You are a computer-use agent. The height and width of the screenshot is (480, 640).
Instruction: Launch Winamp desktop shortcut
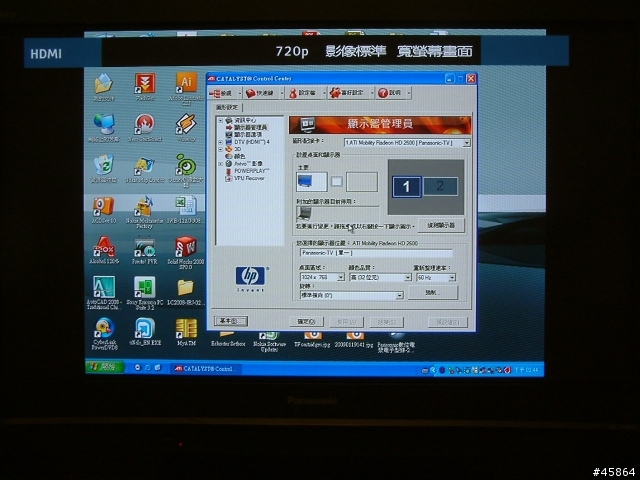point(186,124)
